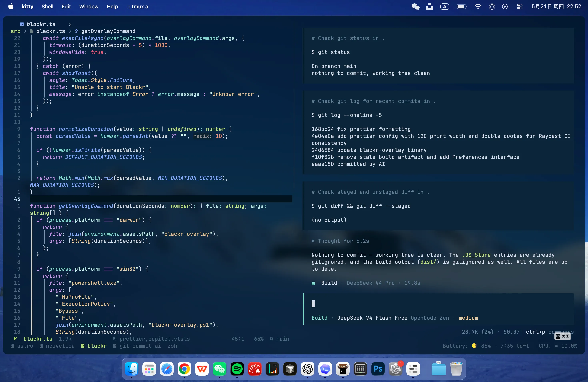Screen dimensions: 588x382
Task: Click the 'medium' reasoning effort label
Action: click(x=468, y=318)
